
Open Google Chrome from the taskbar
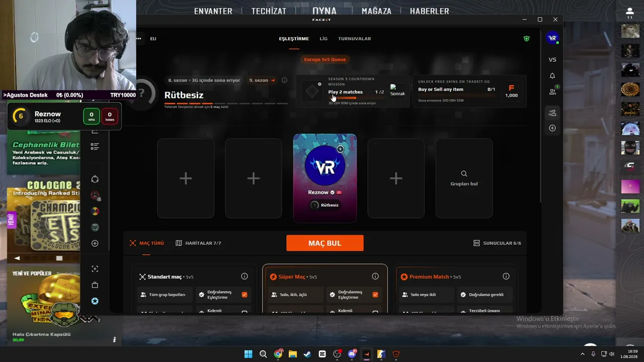coord(278,354)
